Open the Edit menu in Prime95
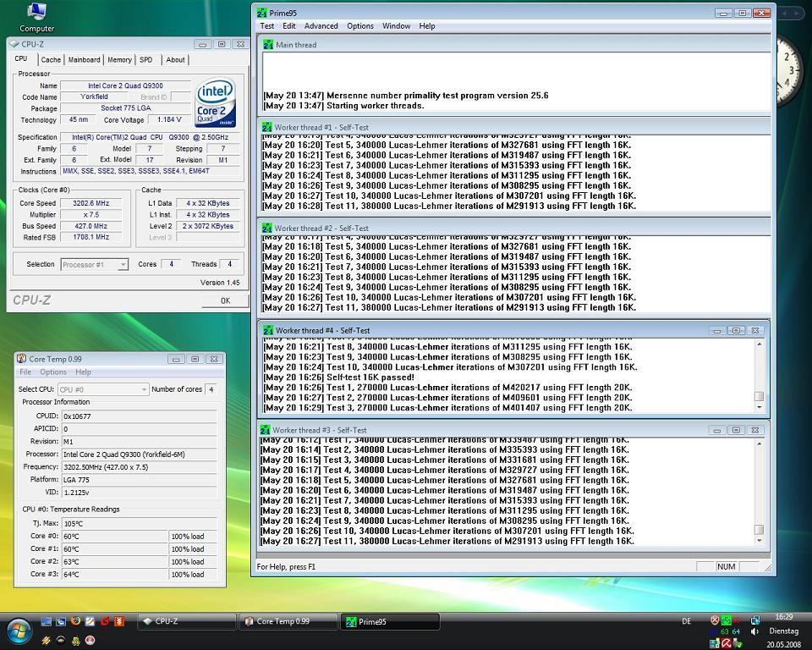This screenshot has height=650, width=812. [289, 26]
